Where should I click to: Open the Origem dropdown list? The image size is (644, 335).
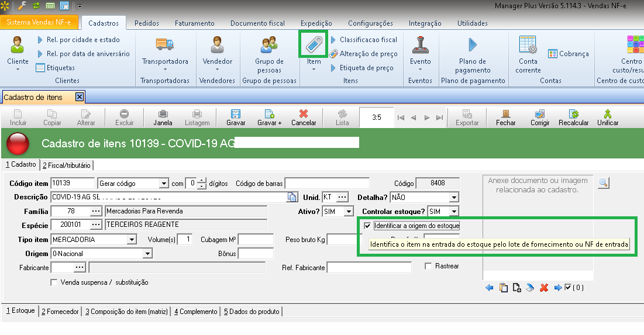(x=147, y=254)
